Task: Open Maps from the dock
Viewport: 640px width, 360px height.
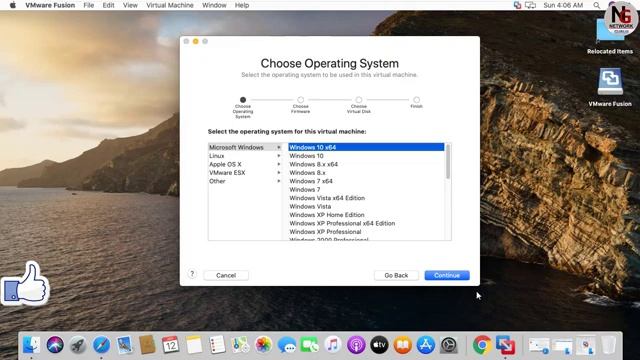Action: point(240,345)
